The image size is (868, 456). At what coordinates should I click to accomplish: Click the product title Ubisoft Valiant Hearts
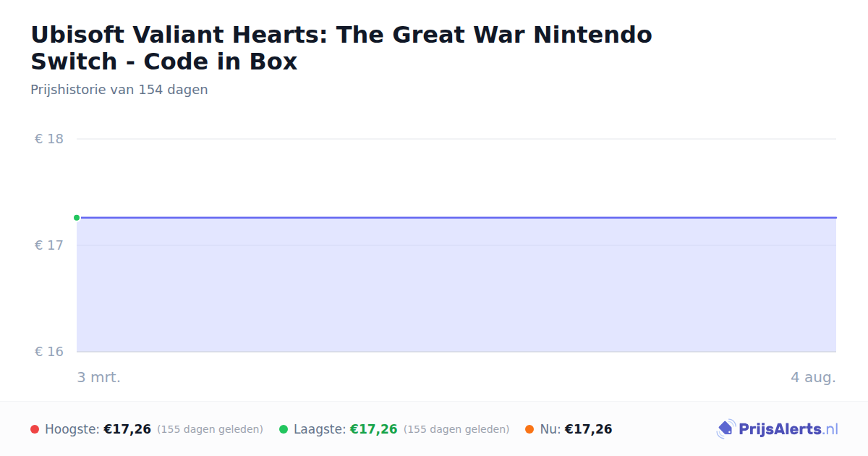coord(341,48)
